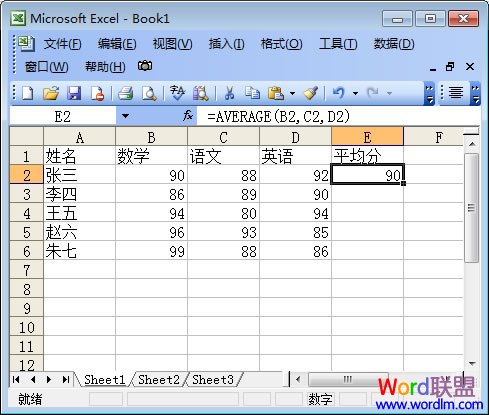This screenshot has width=489, height=415.
Task: Click the horizontal scrollbar thumb
Action: (x=348, y=379)
